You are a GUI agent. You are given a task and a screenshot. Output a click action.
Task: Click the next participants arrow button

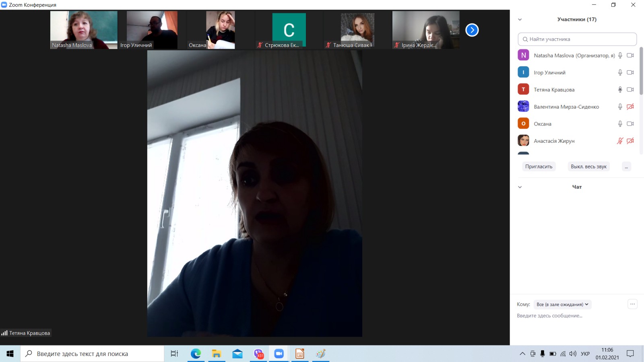[x=472, y=30]
